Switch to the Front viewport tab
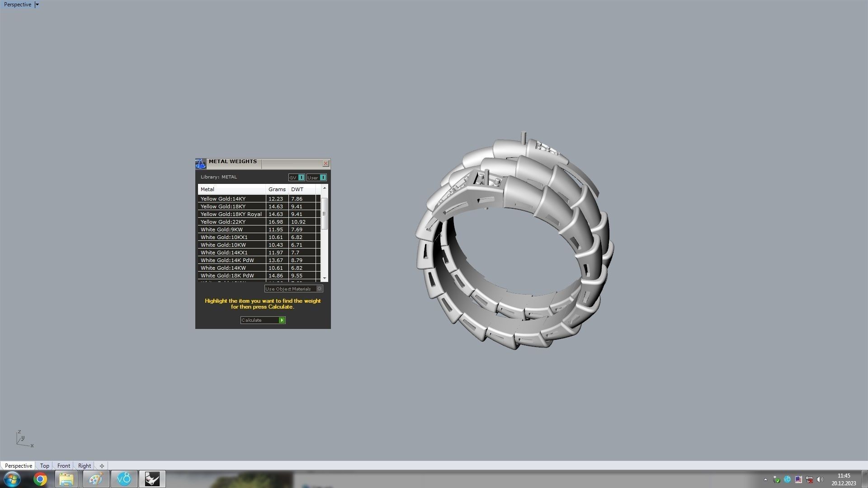868x488 pixels. pyautogui.click(x=64, y=466)
